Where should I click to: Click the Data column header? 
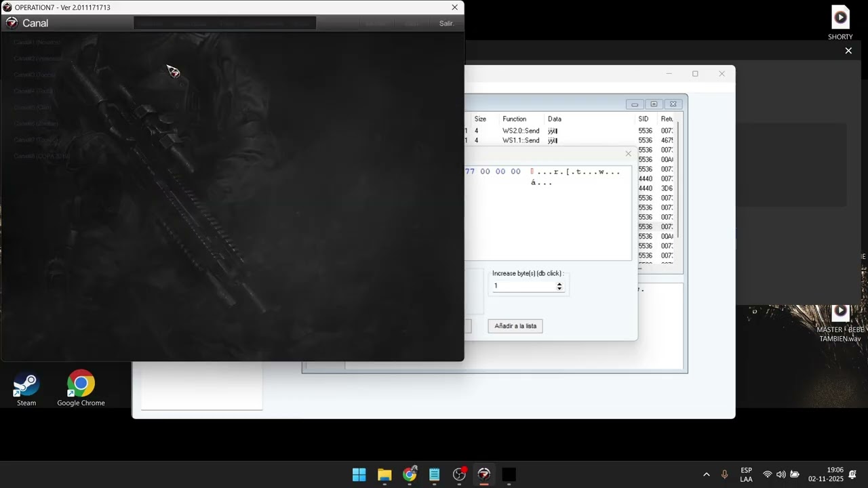tap(555, 119)
